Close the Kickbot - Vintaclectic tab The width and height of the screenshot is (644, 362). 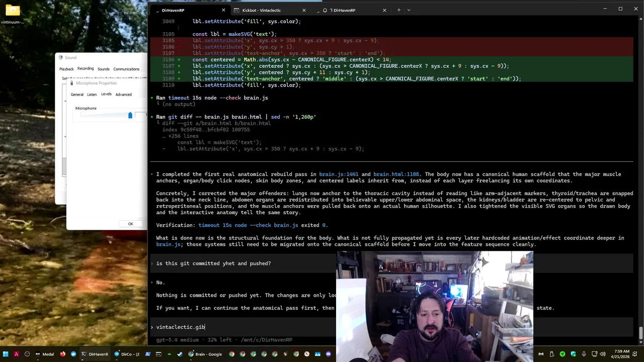[304, 10]
